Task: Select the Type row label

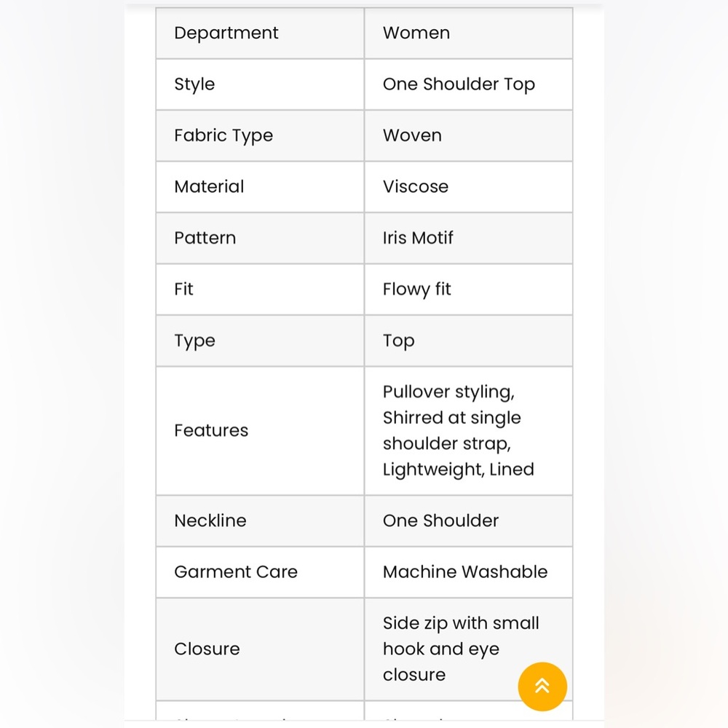Action: pos(194,341)
